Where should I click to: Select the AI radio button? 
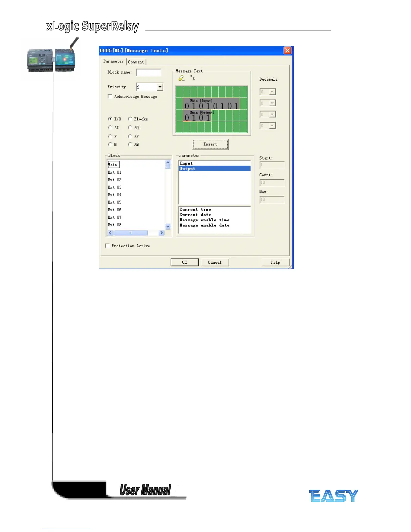pyautogui.click(x=110, y=128)
